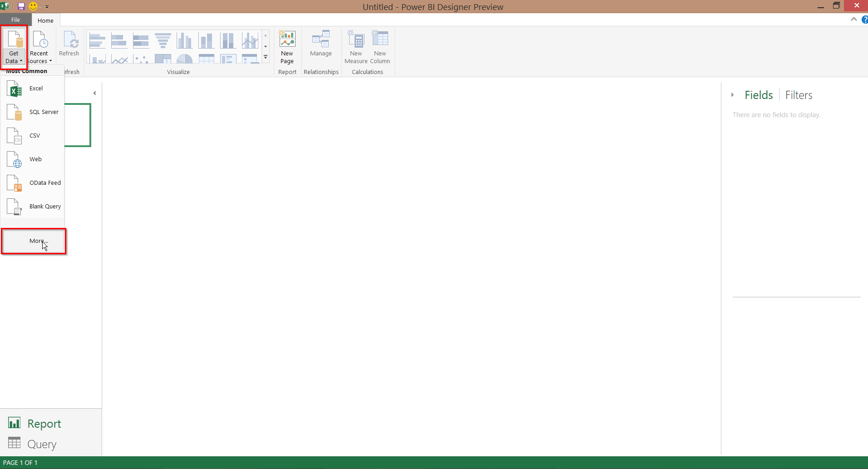Select the report page thumbnail
Screen dimensions: 868x469
pos(78,125)
